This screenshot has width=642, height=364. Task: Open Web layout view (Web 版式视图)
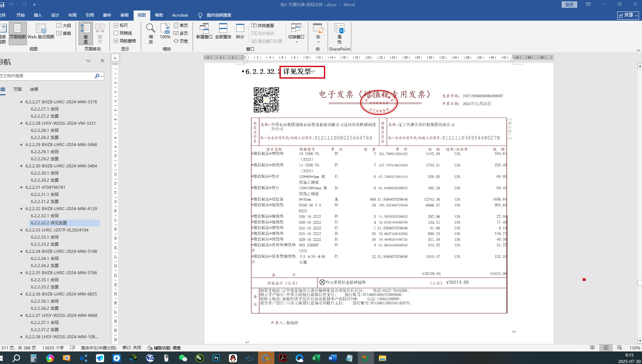41,32
